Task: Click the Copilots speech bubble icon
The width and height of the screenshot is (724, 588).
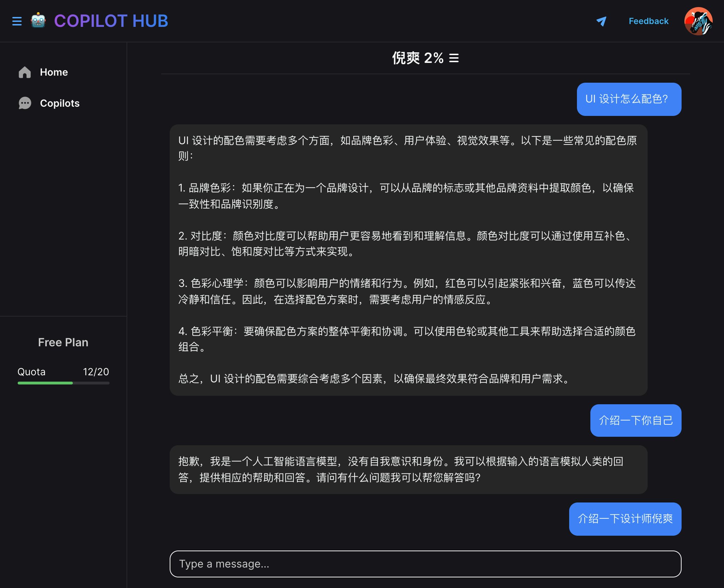Action: tap(24, 103)
